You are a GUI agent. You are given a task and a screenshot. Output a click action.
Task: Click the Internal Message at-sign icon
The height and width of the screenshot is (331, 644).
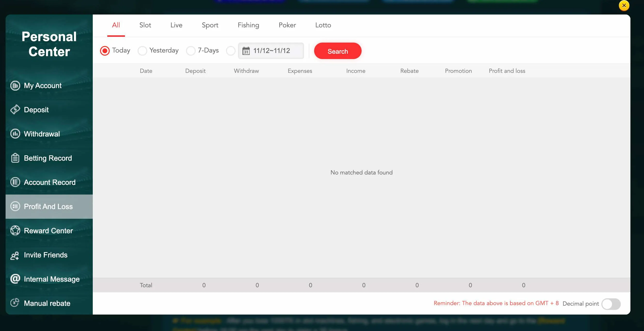tap(15, 278)
